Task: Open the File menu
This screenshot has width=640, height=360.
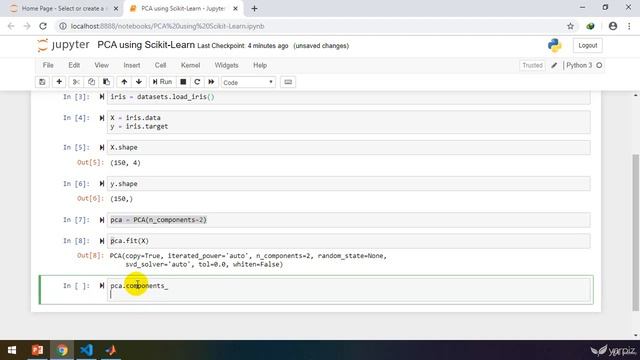Action: (x=48, y=65)
